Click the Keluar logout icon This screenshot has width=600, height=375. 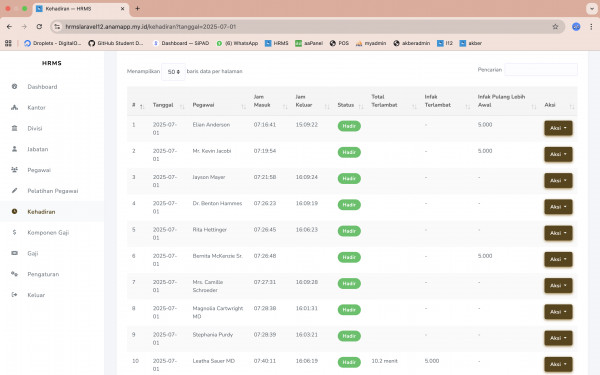15,295
